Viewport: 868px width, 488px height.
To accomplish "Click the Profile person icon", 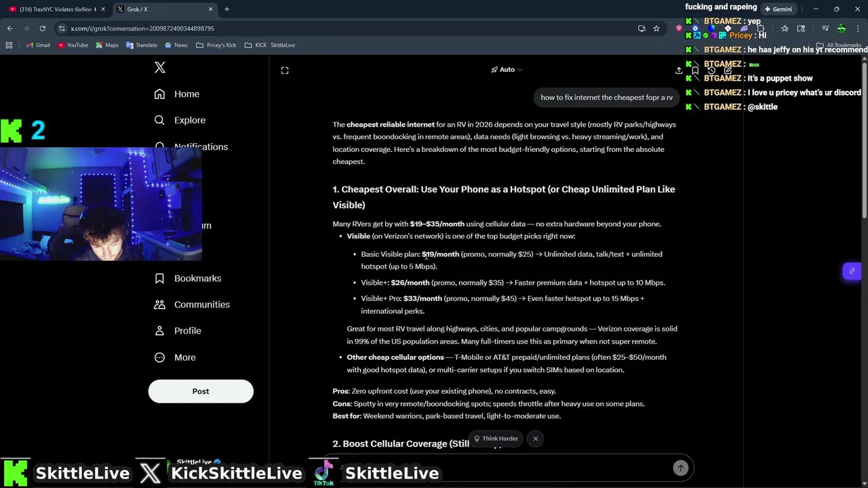I will 159,331.
